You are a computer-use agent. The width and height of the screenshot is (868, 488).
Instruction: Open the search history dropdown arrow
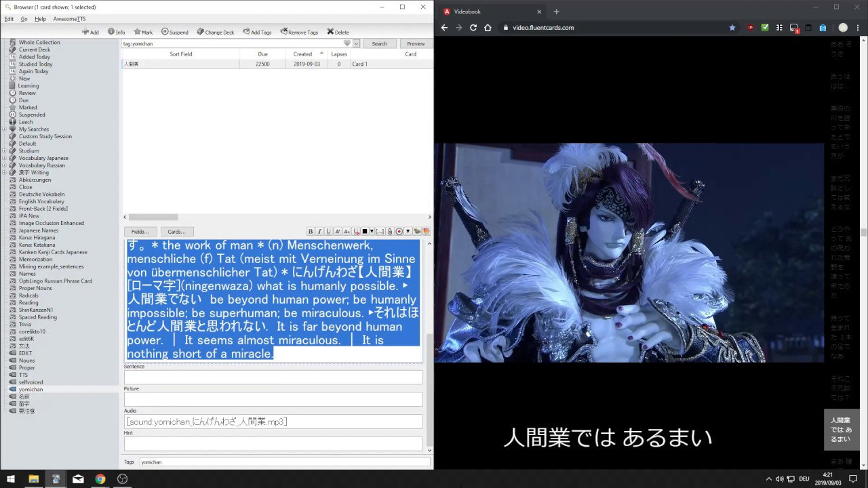click(356, 43)
